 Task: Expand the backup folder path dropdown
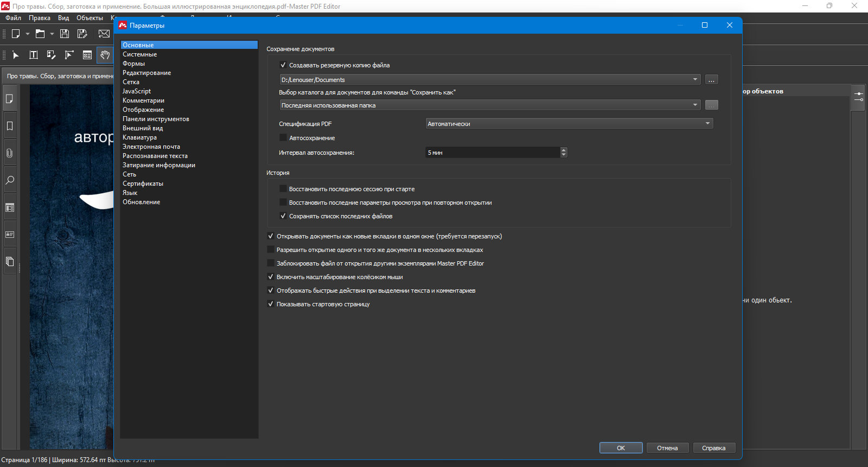490,80
